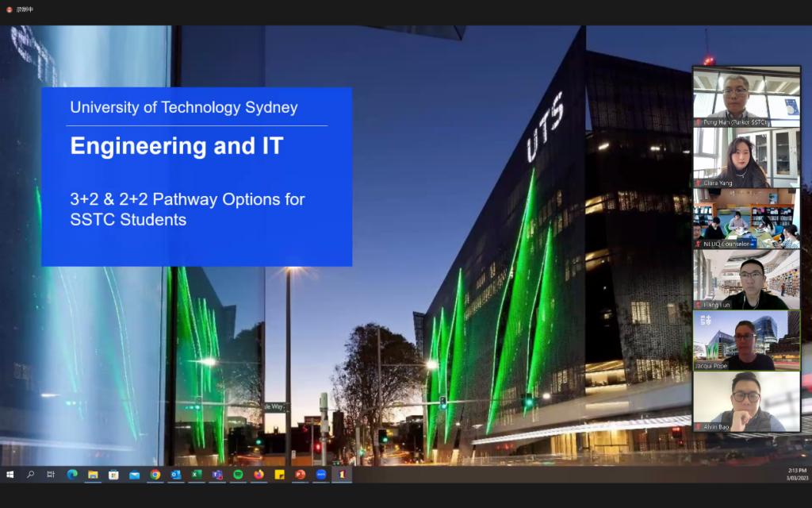
Task: Select the Jacqui Pope video tile
Action: point(746,340)
